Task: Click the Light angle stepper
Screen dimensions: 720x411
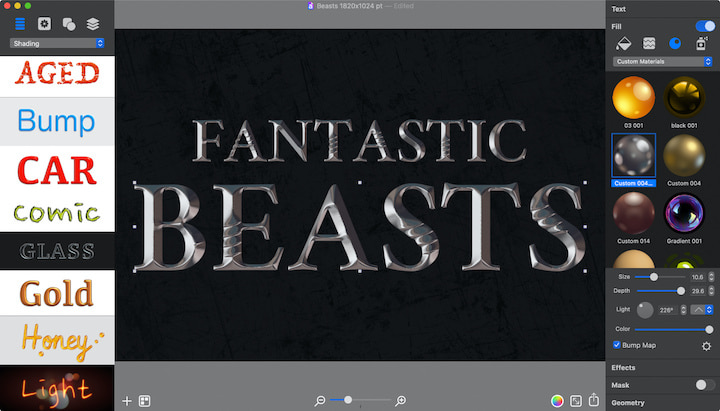Action: coord(683,310)
